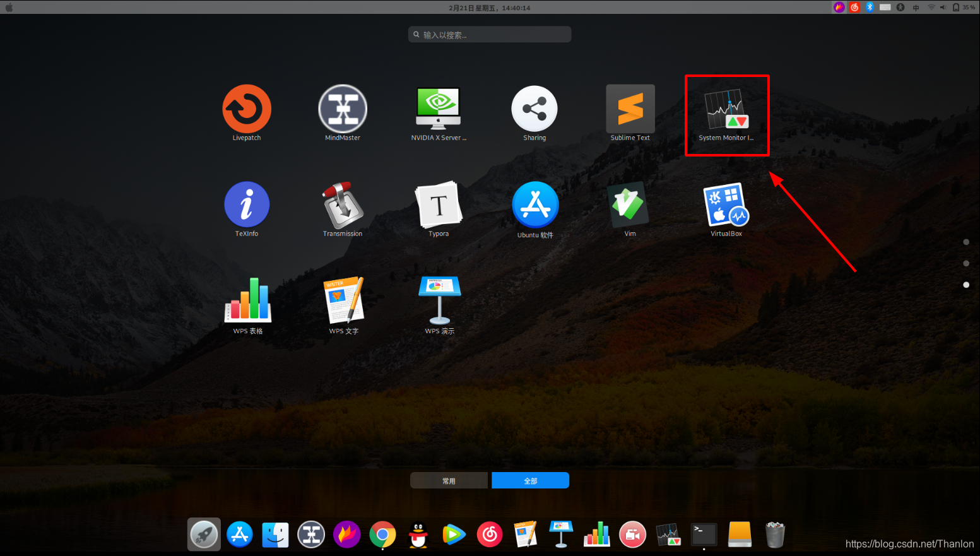Click the purple flame icon in the dock
Viewport: 980px width, 556px height.
(x=347, y=535)
